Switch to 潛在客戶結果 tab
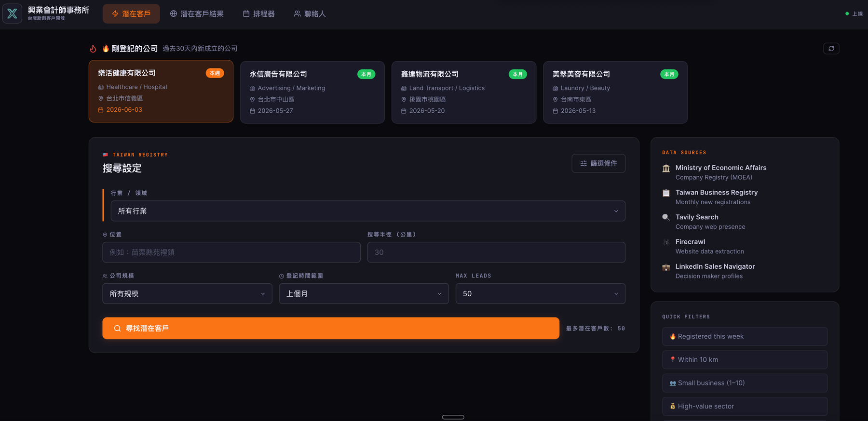 (197, 14)
